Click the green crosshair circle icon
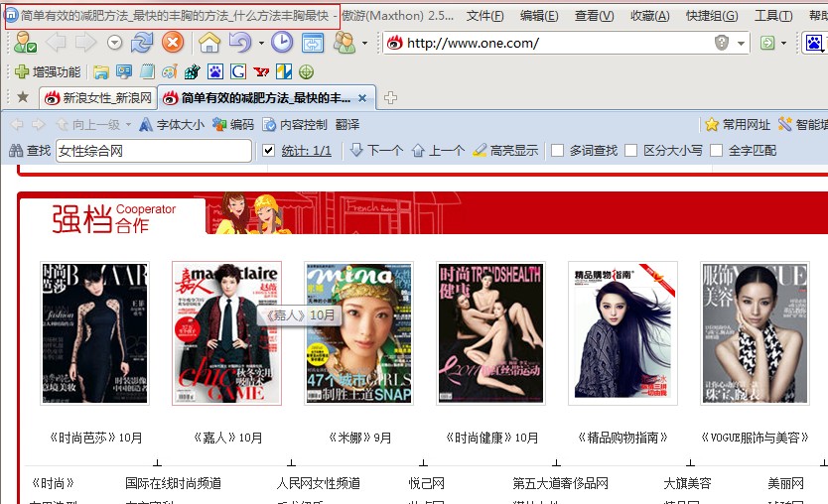 coord(306,71)
